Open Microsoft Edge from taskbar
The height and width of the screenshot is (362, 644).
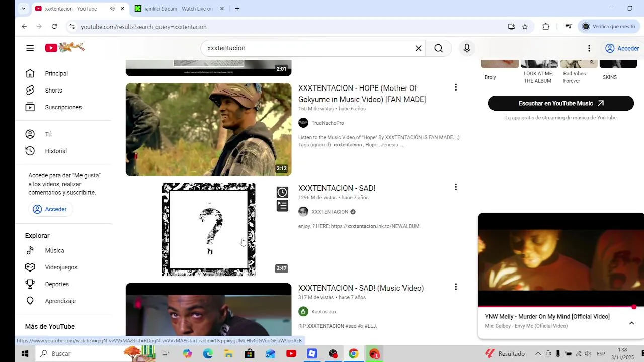point(208,354)
